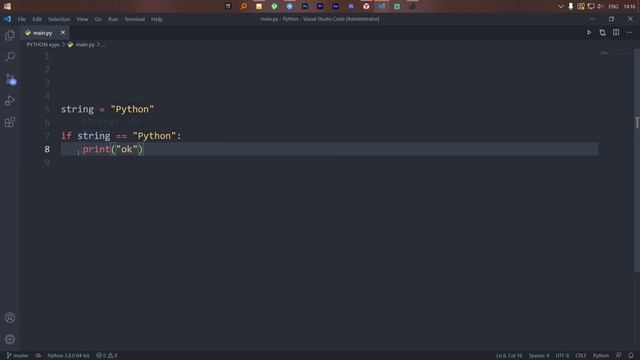
Task: Open the notifications bell in status bar
Action: [631, 356]
